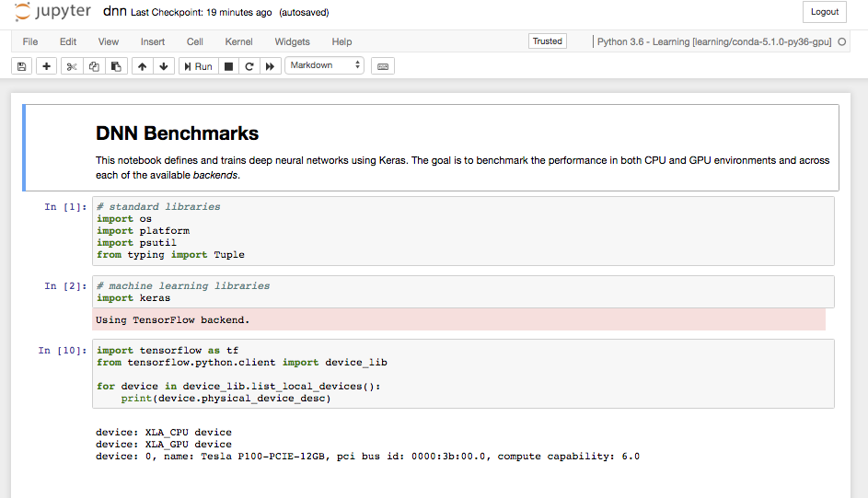Image resolution: width=868 pixels, height=498 pixels.
Task: Click the 'from typing import Tuple' line
Action: pos(170,255)
